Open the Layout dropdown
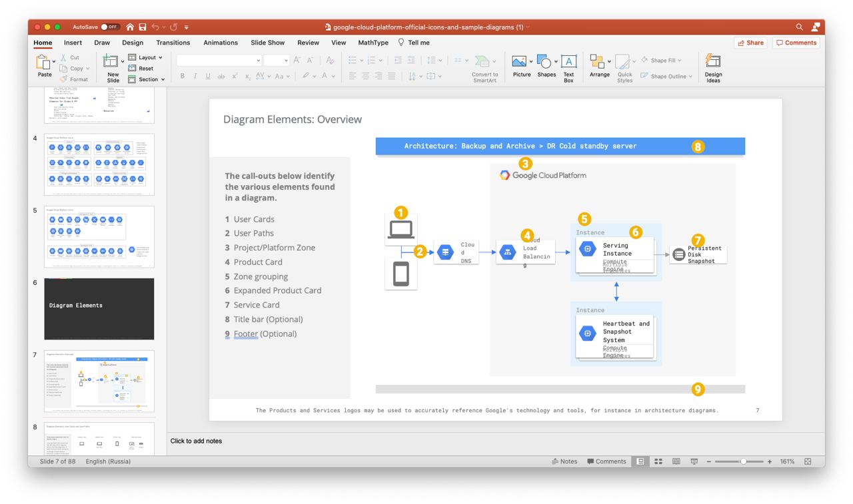The image size is (853, 504). [145, 57]
